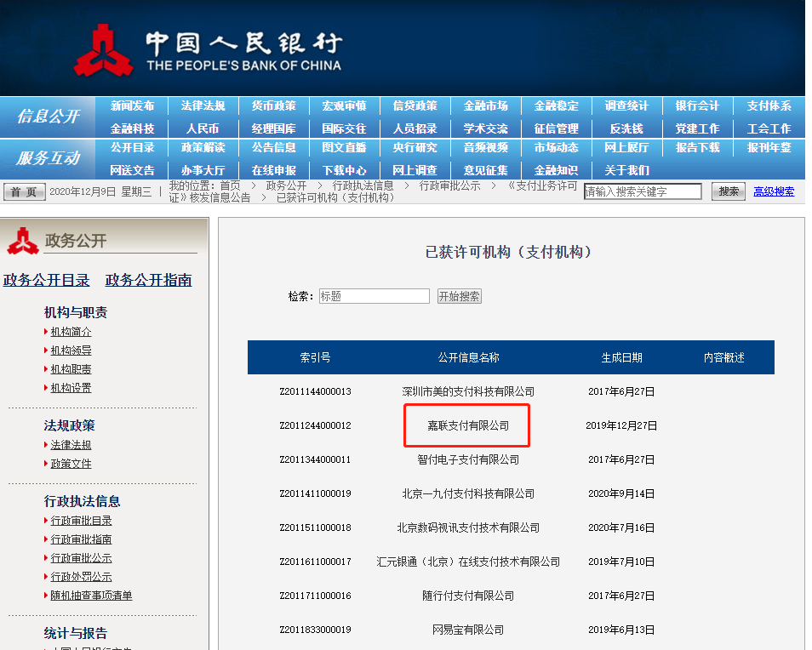Select 金融科技 in navigation bar
The height and width of the screenshot is (650, 812).
pyautogui.click(x=132, y=128)
